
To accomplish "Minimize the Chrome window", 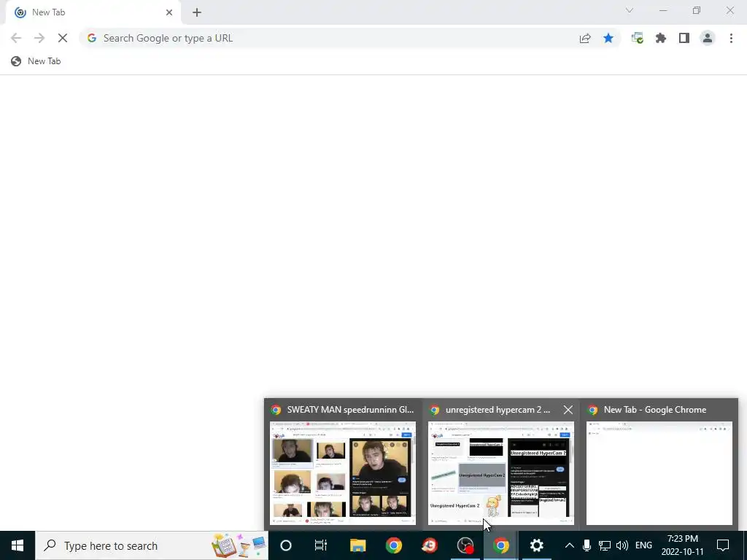I will (x=663, y=10).
